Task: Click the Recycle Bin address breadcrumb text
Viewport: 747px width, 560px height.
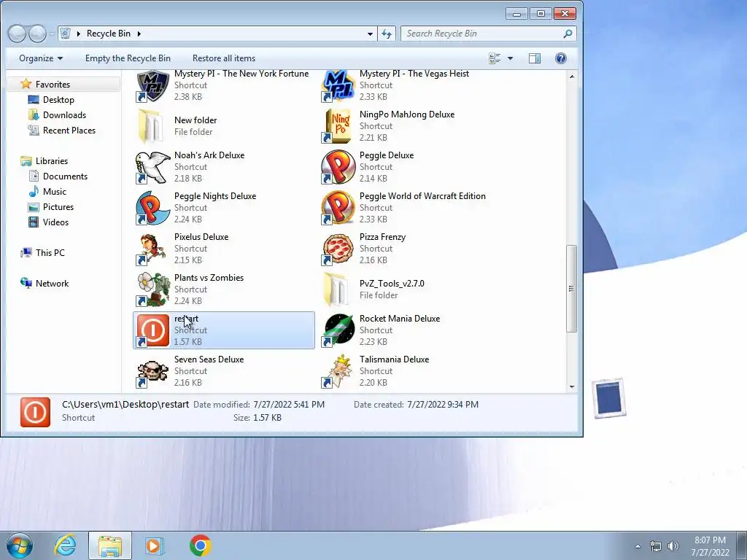Action: [x=109, y=34]
